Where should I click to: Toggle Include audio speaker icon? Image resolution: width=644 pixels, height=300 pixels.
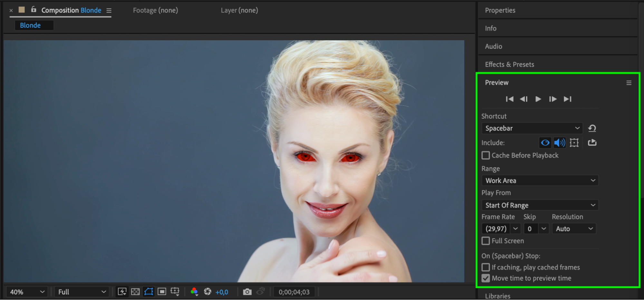tap(560, 142)
